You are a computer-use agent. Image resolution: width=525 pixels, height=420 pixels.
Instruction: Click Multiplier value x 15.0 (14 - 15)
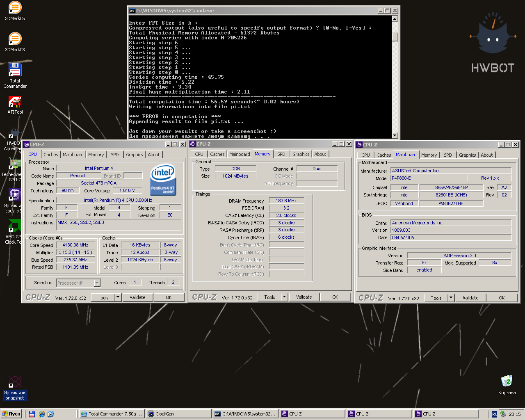click(75, 252)
